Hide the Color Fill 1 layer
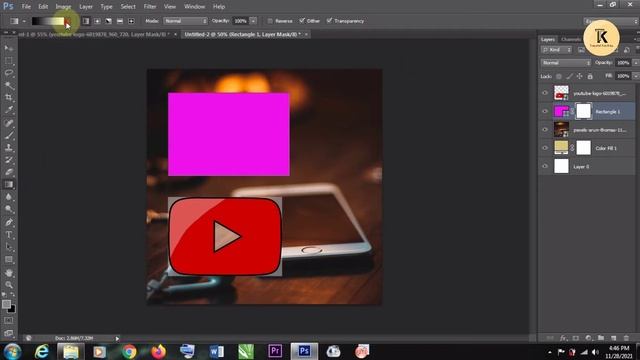640x360 pixels. [545, 148]
